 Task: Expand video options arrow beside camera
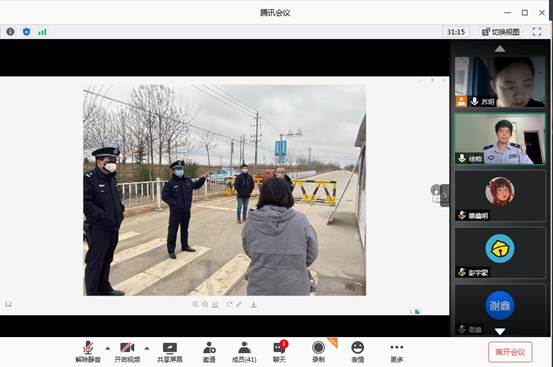(147, 348)
